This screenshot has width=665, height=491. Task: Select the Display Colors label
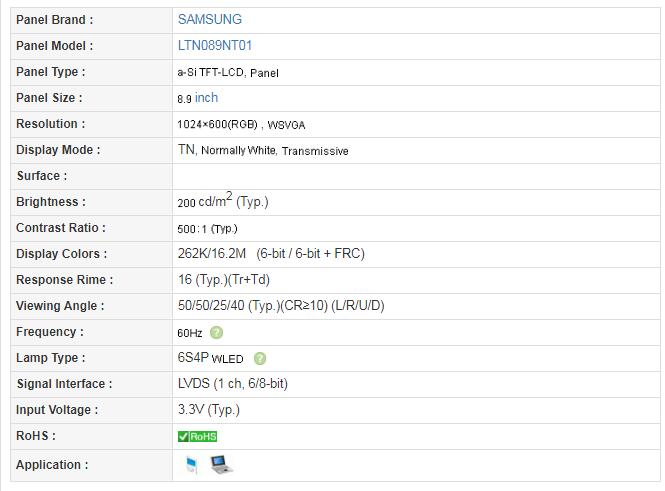(61, 254)
